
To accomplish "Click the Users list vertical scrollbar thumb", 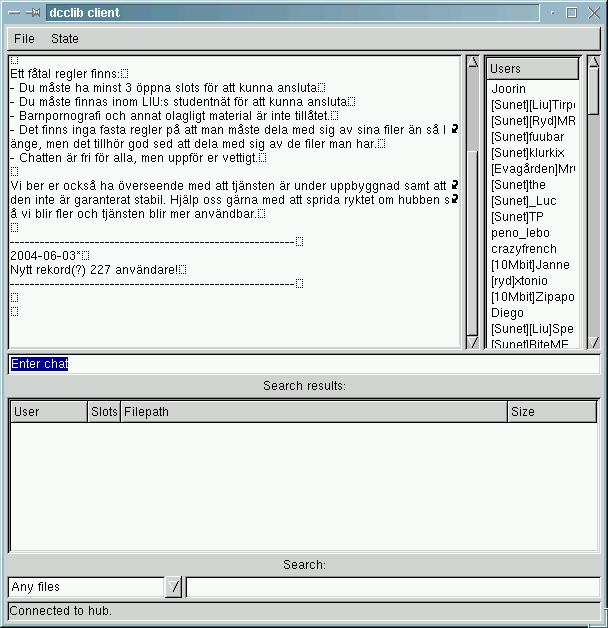I will click(x=593, y=92).
